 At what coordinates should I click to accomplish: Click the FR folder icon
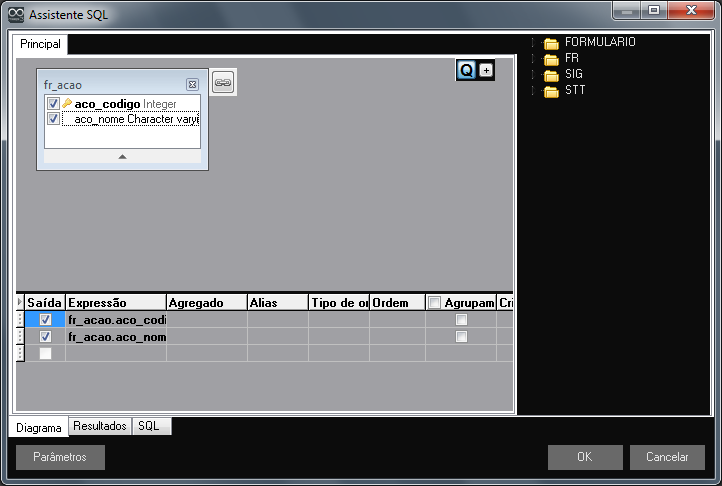(x=551, y=59)
